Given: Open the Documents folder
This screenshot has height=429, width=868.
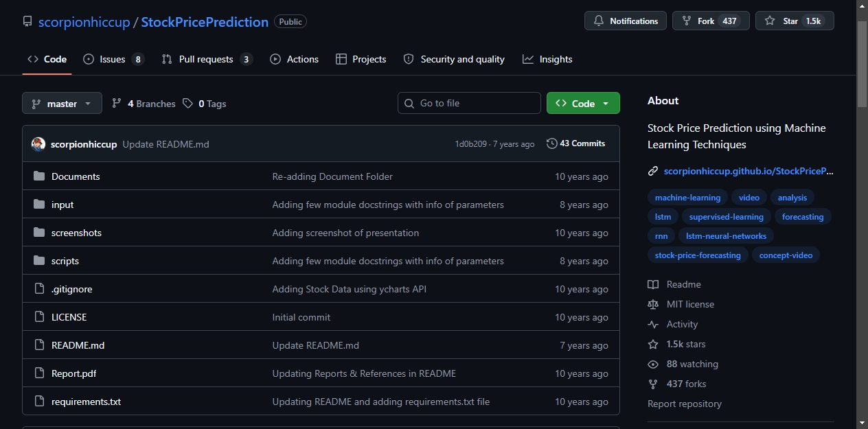Looking at the screenshot, I should pyautogui.click(x=76, y=176).
